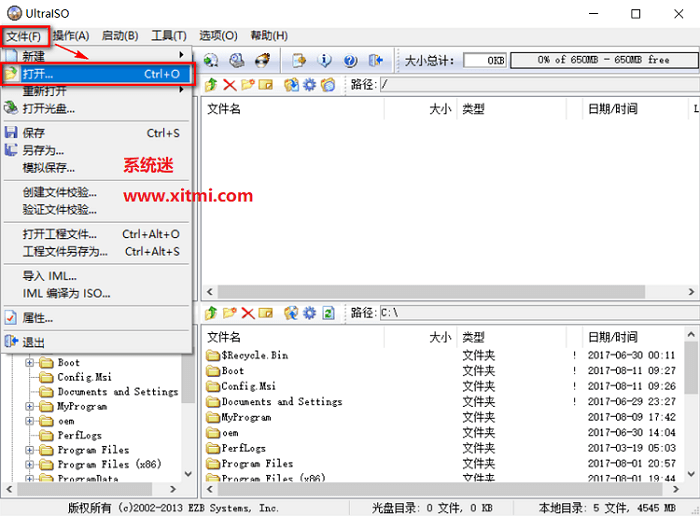Click the blue gear icon in image pane

309,84
